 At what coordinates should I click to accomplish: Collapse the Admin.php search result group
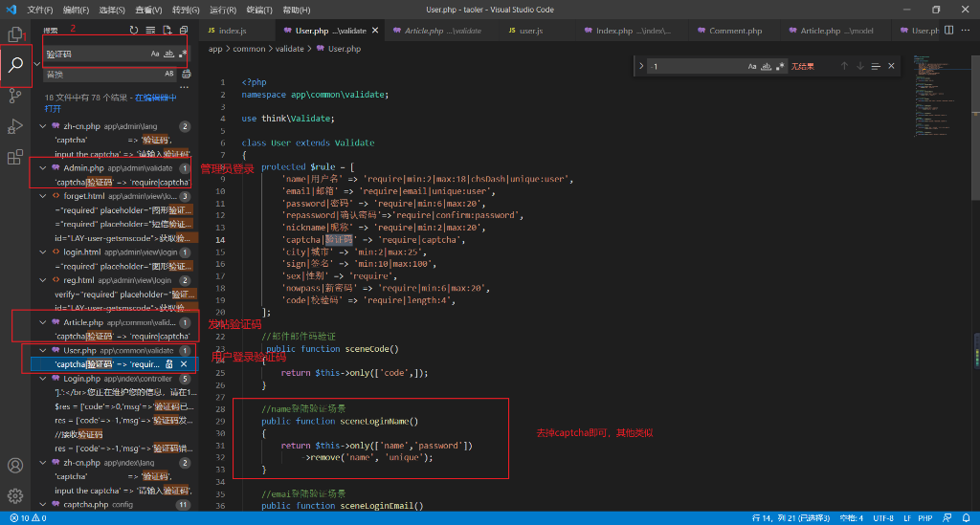pos(43,168)
